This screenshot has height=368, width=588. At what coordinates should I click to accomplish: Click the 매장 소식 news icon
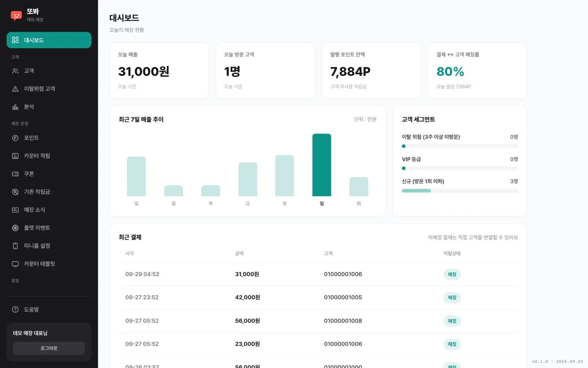coord(15,210)
